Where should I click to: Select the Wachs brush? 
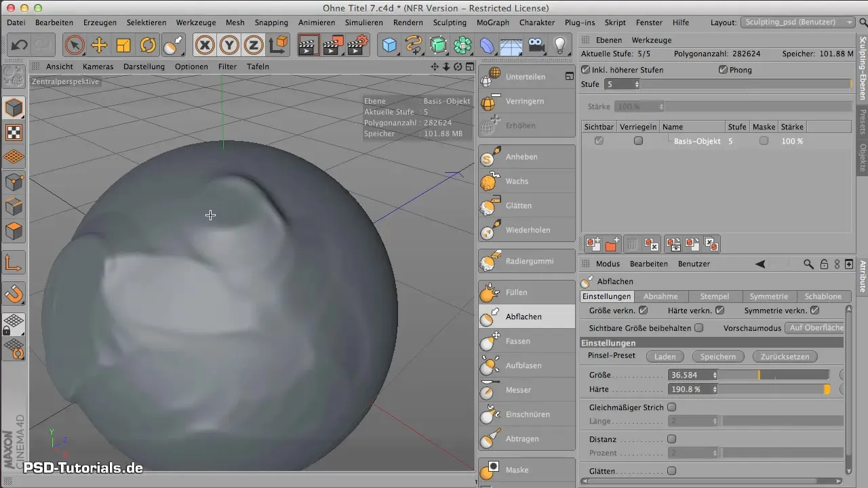526,181
